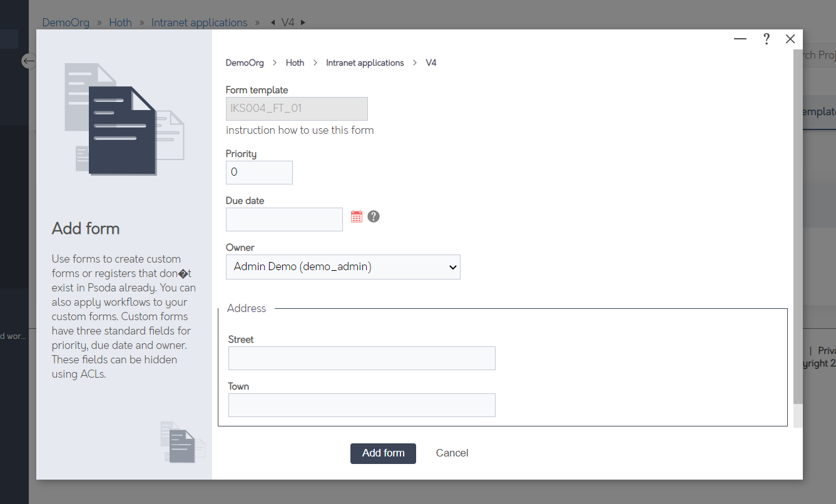Open the calendar picker next to Due date
Screen dimensions: 836x504
coord(357,216)
